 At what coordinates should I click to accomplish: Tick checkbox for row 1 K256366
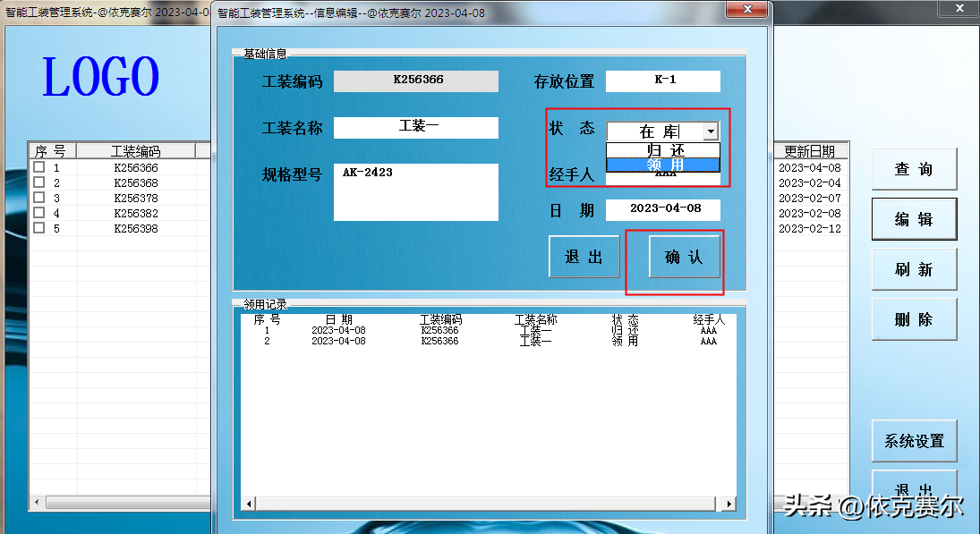tap(38, 166)
